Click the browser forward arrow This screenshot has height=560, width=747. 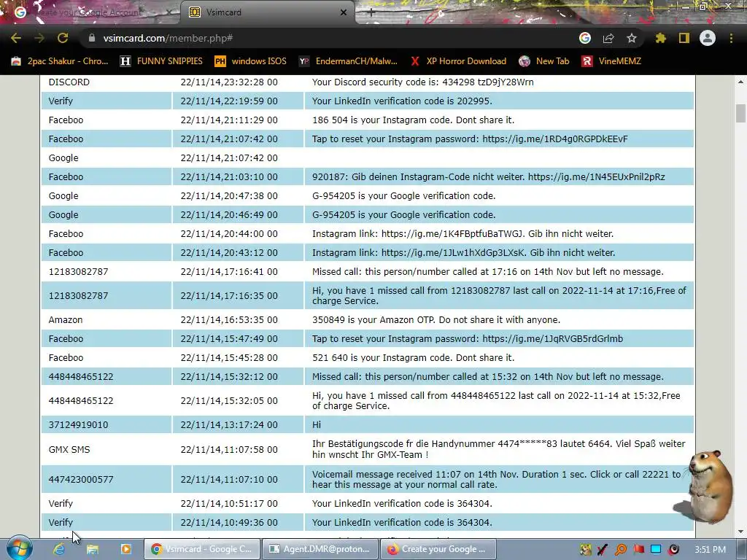point(39,38)
